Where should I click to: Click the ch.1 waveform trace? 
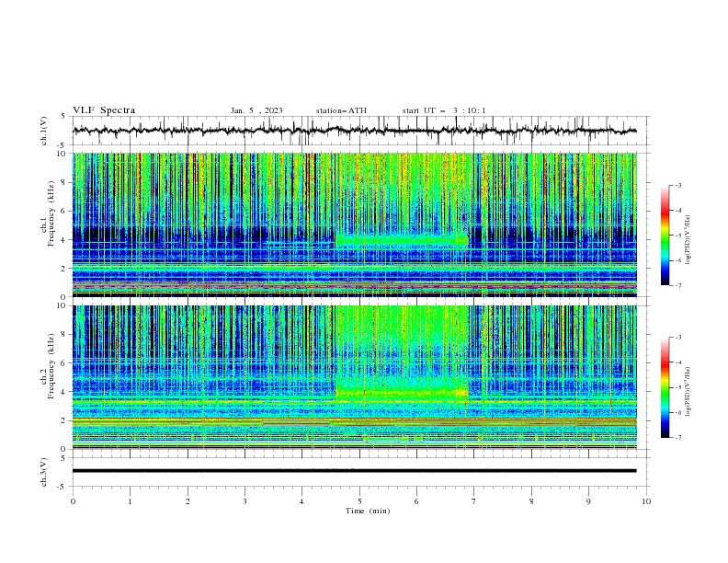click(355, 131)
